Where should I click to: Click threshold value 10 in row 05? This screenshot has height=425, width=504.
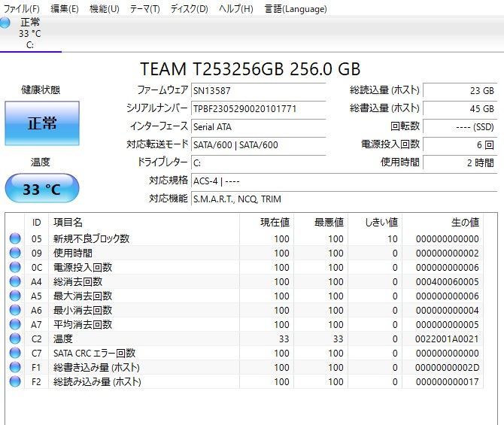click(x=393, y=239)
